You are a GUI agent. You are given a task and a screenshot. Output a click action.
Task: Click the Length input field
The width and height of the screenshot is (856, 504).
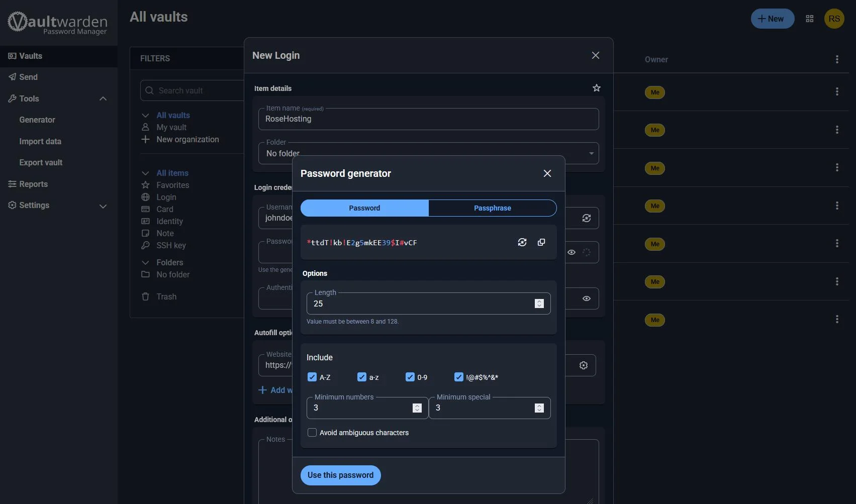point(420,304)
